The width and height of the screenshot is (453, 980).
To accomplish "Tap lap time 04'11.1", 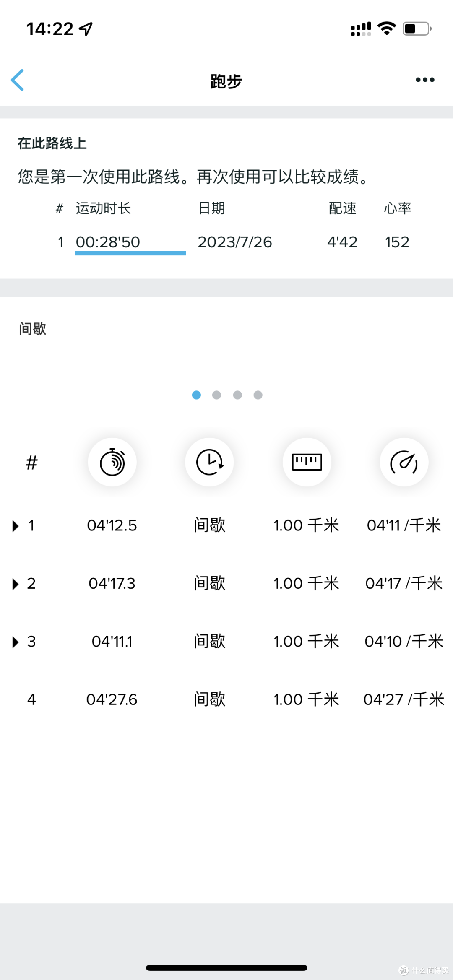I will point(112,642).
